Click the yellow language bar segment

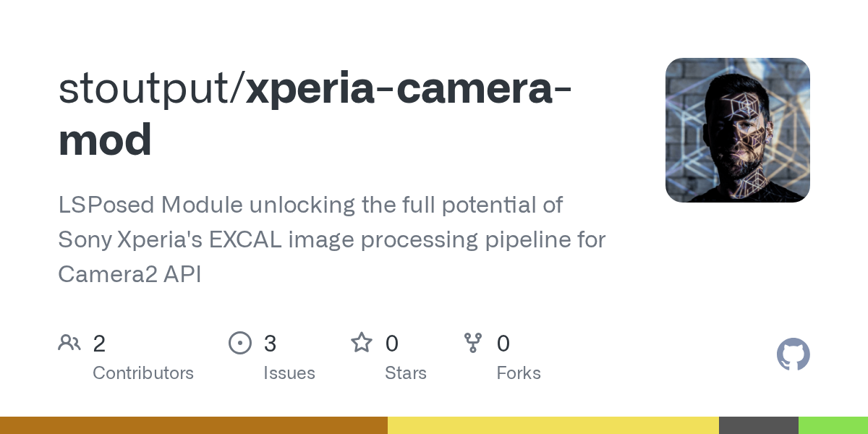click(553, 425)
